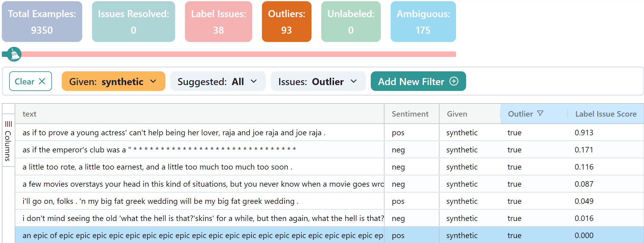Select the Label Issues summary card
This screenshot has width=644, height=243.
click(x=218, y=22)
